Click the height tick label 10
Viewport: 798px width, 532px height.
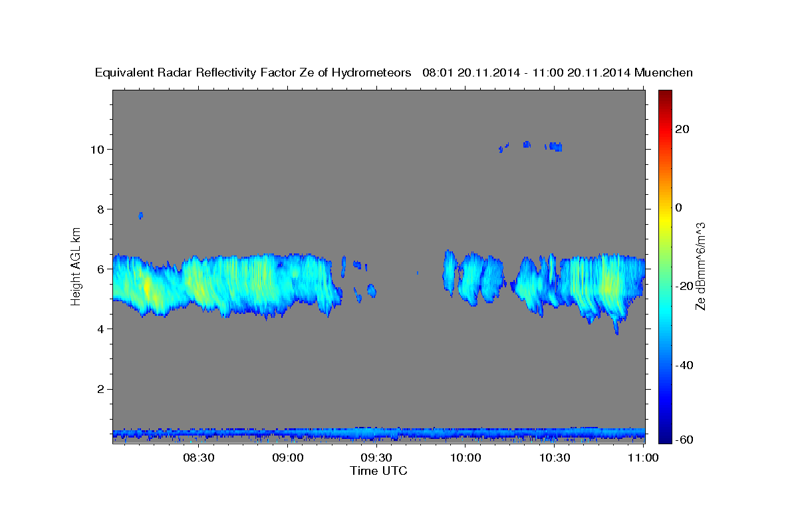pyautogui.click(x=99, y=149)
